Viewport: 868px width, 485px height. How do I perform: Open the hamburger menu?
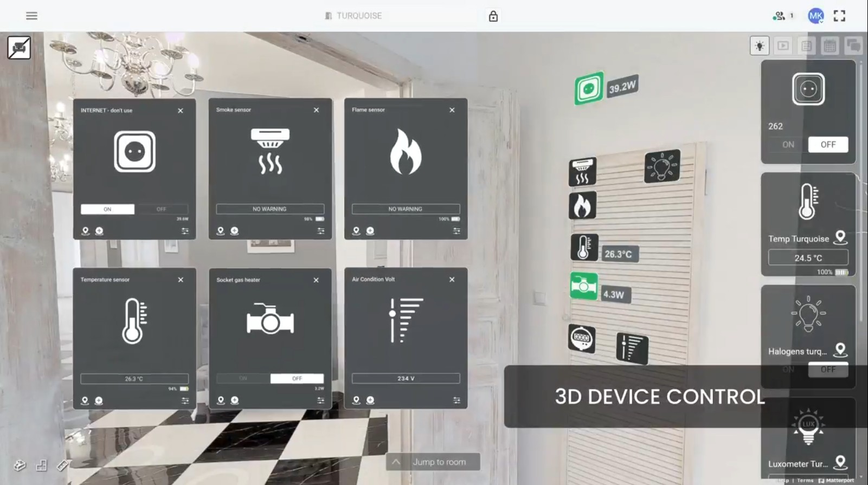click(x=31, y=16)
